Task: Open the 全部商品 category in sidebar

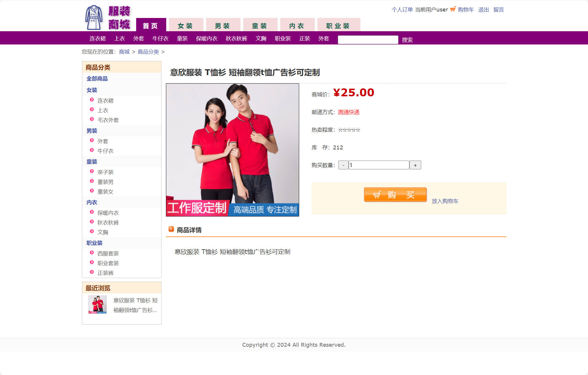Action: (97, 79)
